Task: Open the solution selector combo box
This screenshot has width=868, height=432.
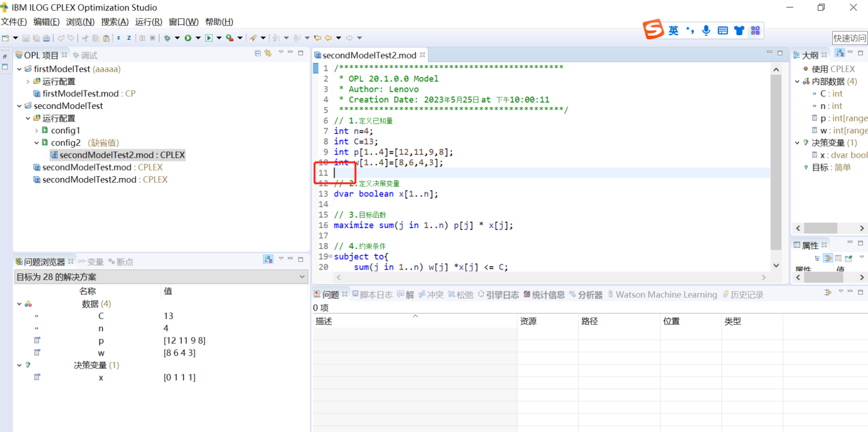Action: point(161,277)
